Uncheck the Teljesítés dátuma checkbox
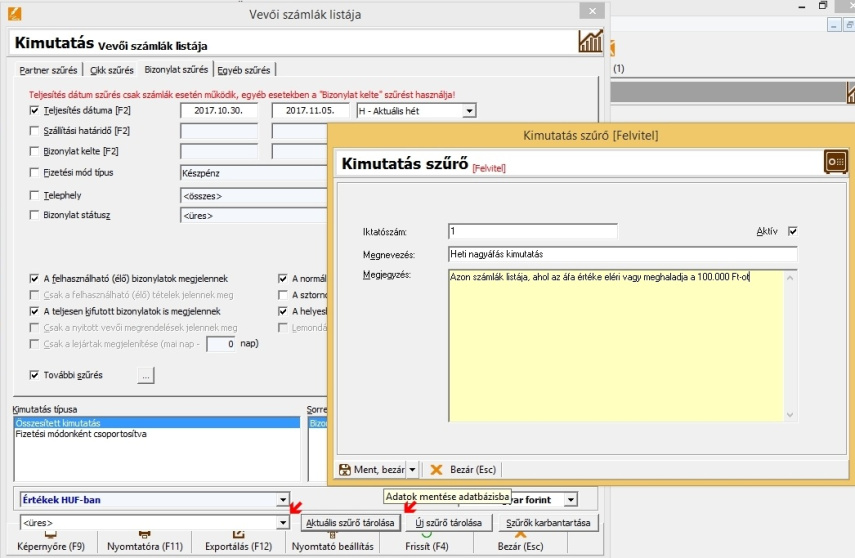The height and width of the screenshot is (558, 855). [35, 110]
